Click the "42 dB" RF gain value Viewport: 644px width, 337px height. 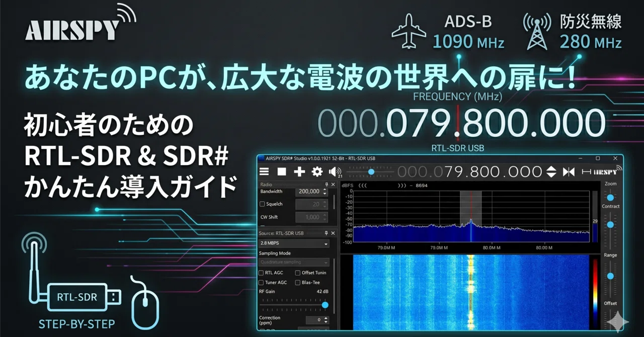tap(323, 292)
